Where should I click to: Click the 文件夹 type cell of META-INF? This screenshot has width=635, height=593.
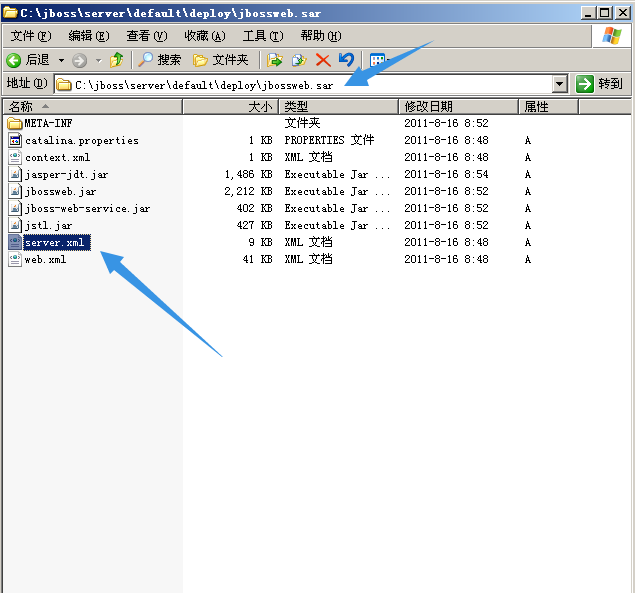tap(302, 123)
